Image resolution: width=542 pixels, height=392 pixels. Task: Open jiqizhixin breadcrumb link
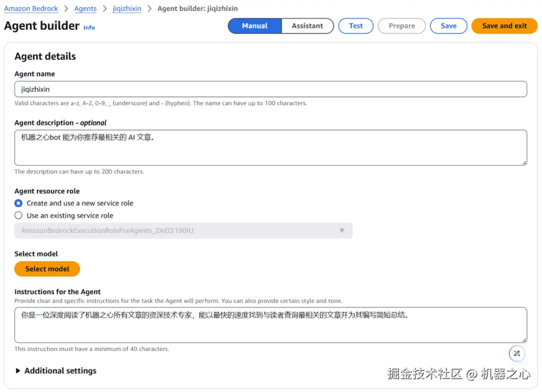pos(127,9)
